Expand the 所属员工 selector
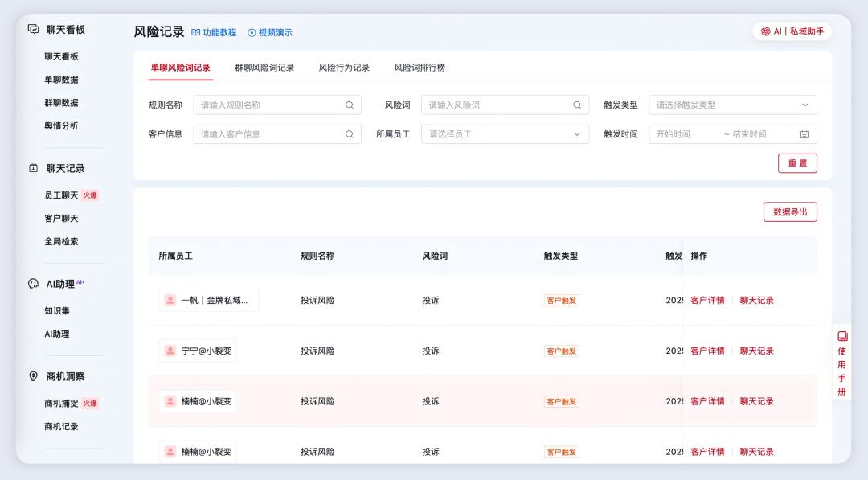 [x=504, y=133]
